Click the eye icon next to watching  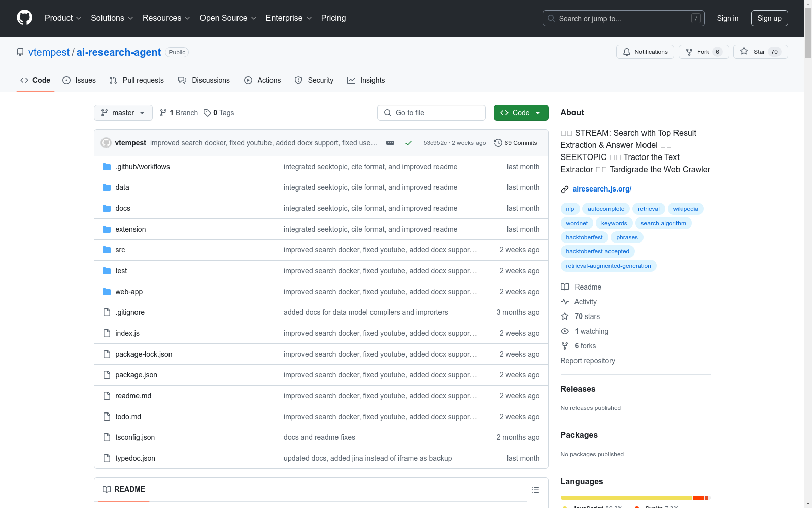click(565, 331)
